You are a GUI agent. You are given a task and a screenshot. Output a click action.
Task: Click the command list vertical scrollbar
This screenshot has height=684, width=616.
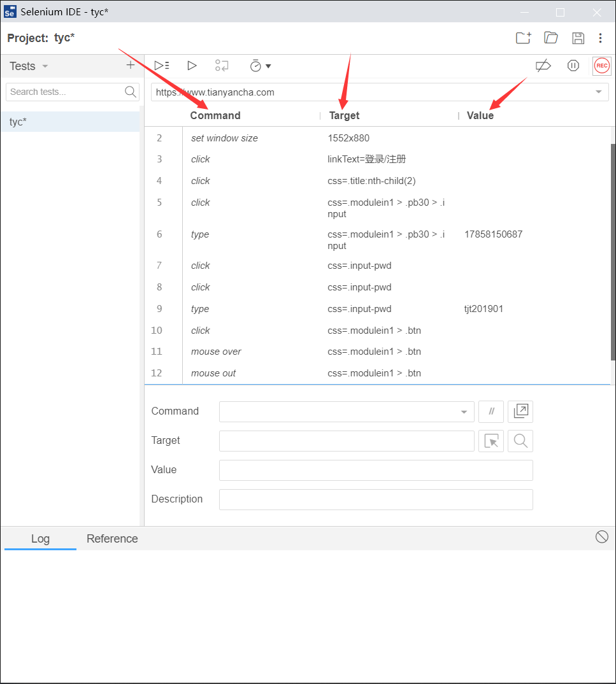click(x=613, y=252)
